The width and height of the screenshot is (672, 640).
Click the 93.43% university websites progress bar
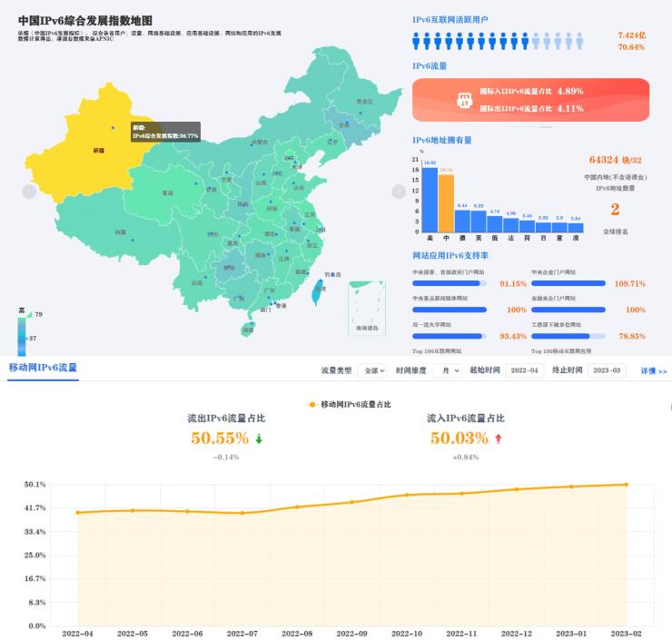pos(450,336)
